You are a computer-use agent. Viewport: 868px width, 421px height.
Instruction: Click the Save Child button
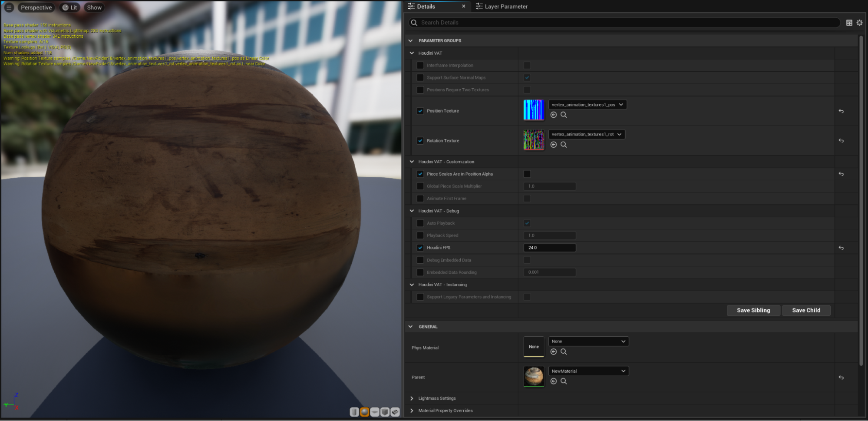[x=806, y=310]
